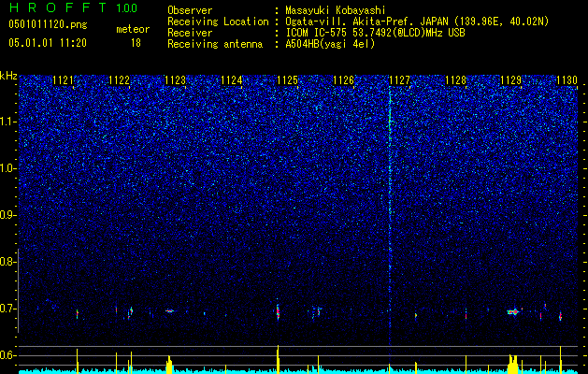Viewport: 588px width, 374px height.
Task: Click the horizontal echo near 1123
Action: pyautogui.click(x=170, y=310)
